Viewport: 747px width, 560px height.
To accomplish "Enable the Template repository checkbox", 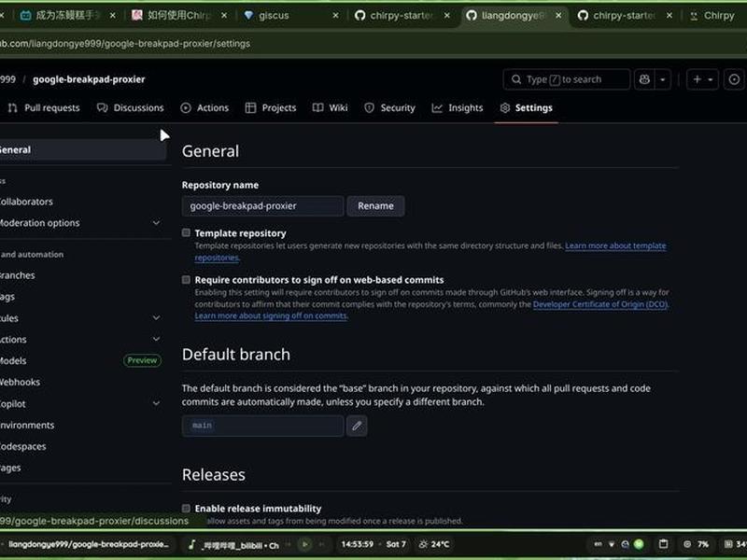I will pyautogui.click(x=186, y=232).
